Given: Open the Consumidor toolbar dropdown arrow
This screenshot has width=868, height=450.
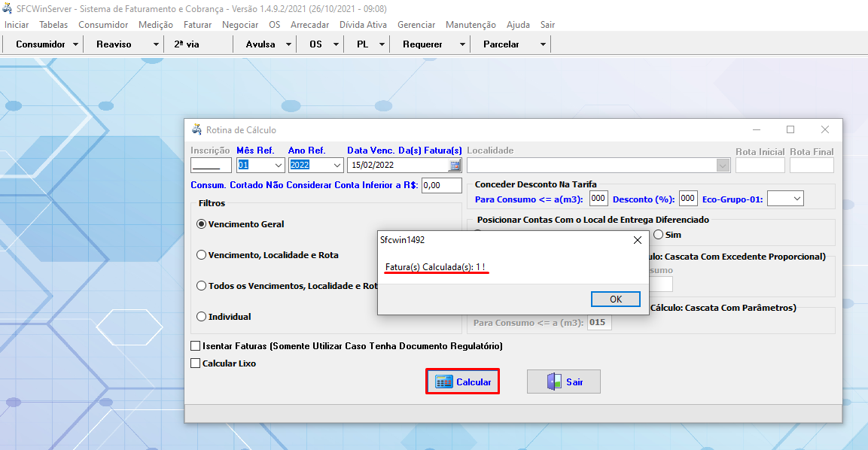Looking at the screenshot, I should point(76,44).
